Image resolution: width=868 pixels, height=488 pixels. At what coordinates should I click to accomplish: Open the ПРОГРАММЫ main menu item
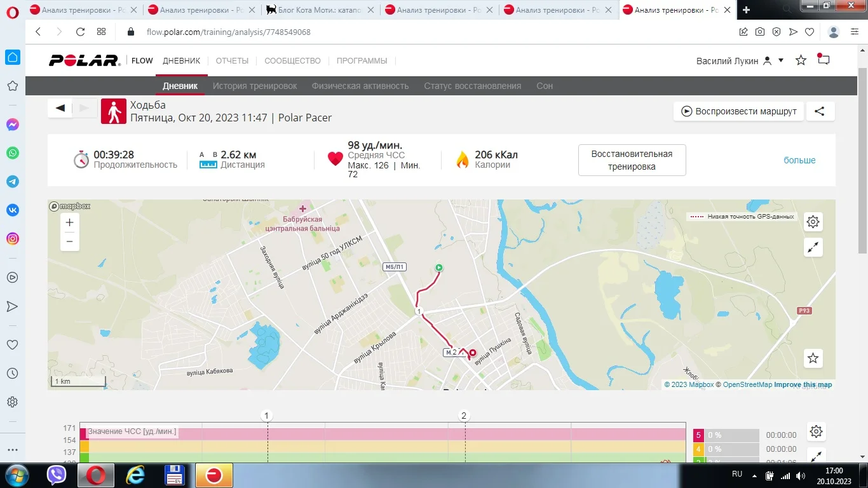[x=362, y=60]
